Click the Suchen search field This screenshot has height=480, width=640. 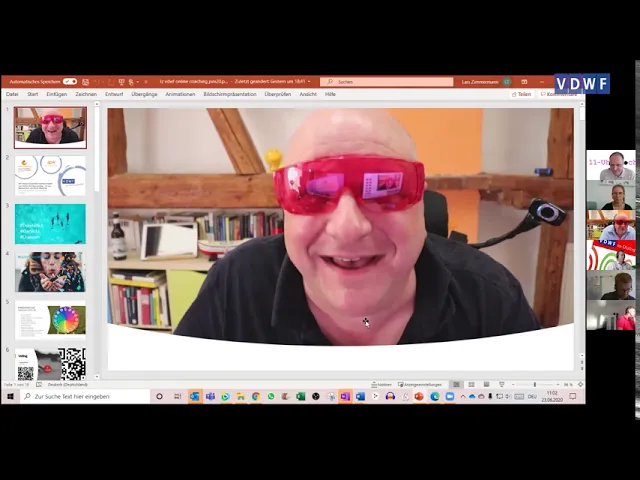pyautogui.click(x=387, y=82)
